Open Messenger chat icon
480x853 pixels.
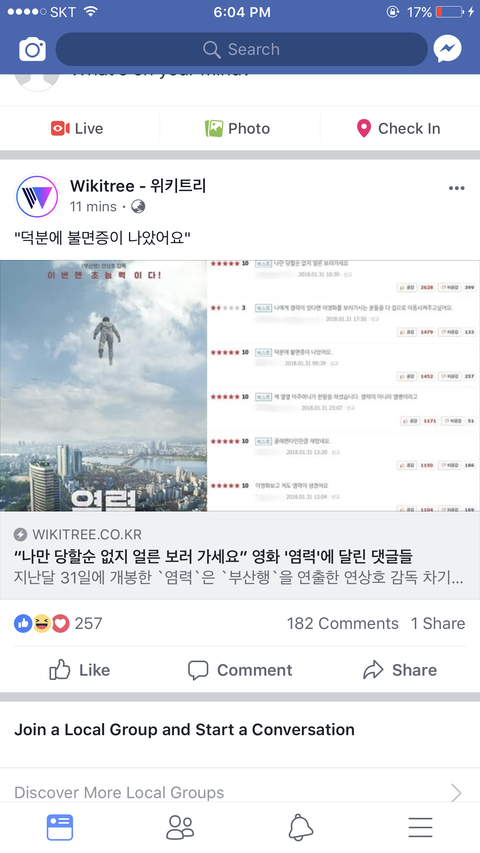447,49
